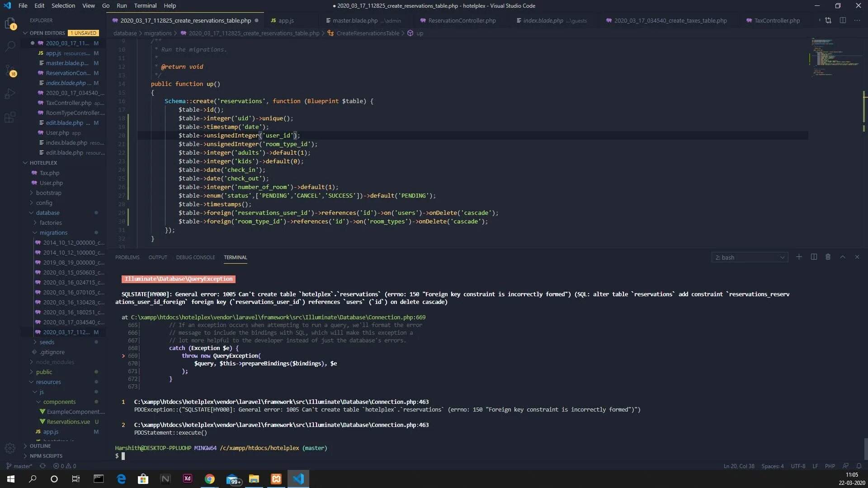The height and width of the screenshot is (488, 868).
Task: Launch Google Chrome from the taskbar
Action: pos(210,479)
